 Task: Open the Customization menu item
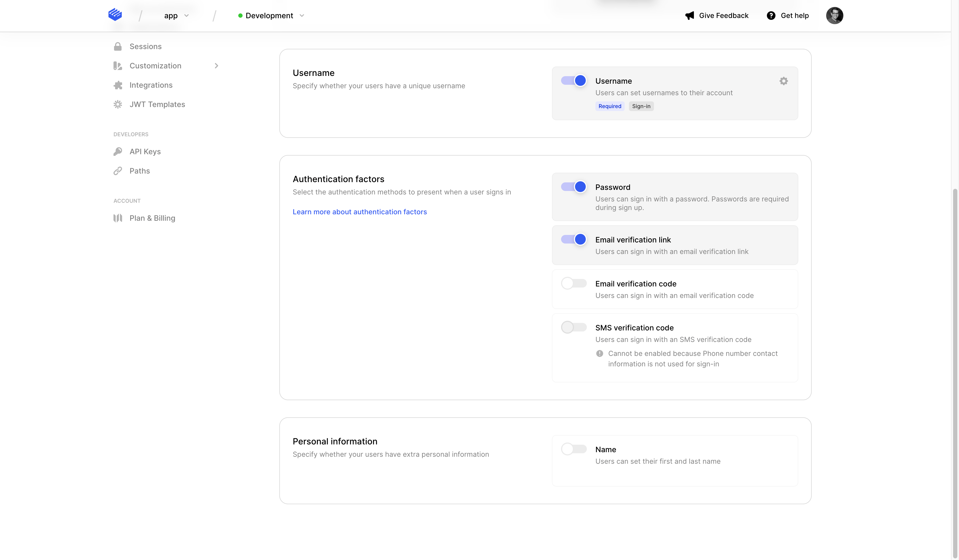coord(155,66)
